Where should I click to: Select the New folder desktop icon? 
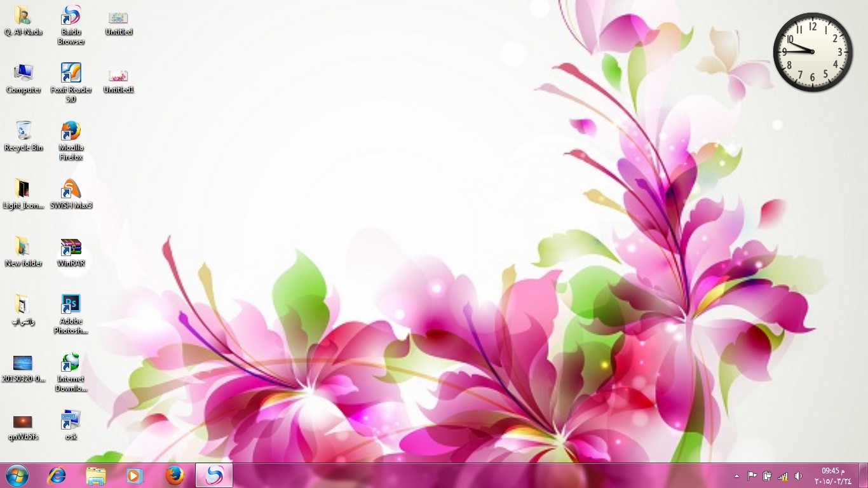click(x=24, y=247)
